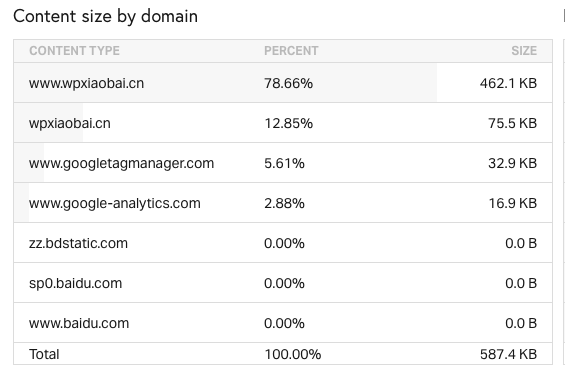Screen dimensions: 565x372
Task: Click the Content size by domain heading
Action: click(x=105, y=17)
